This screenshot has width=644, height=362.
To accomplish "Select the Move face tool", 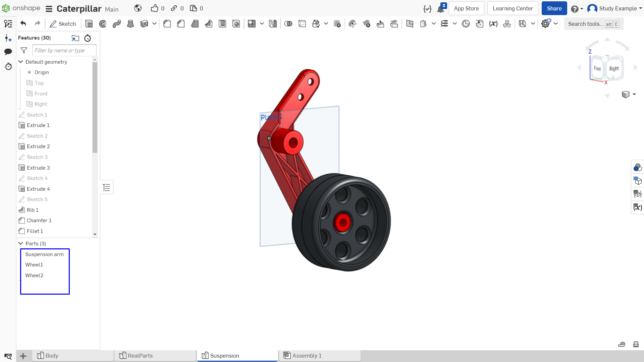I will [x=380, y=24].
